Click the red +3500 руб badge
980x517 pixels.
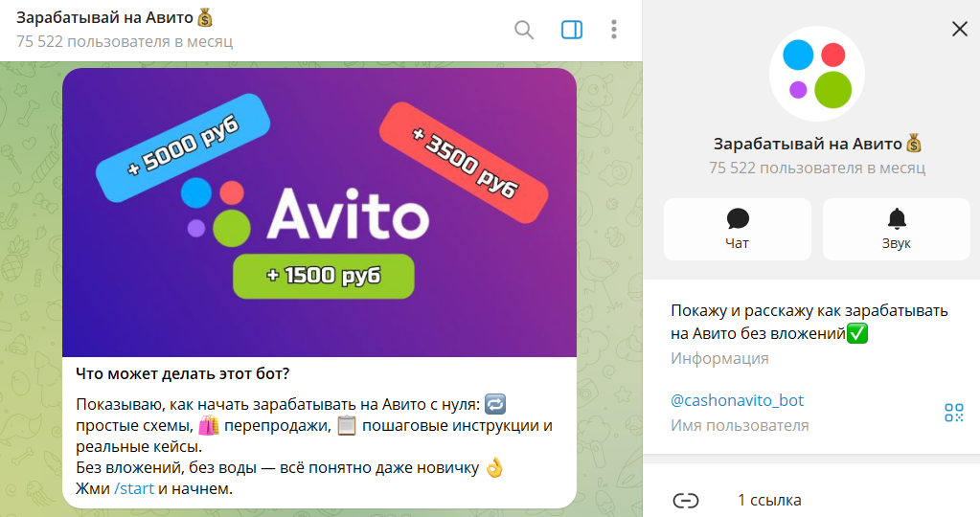[x=464, y=163]
